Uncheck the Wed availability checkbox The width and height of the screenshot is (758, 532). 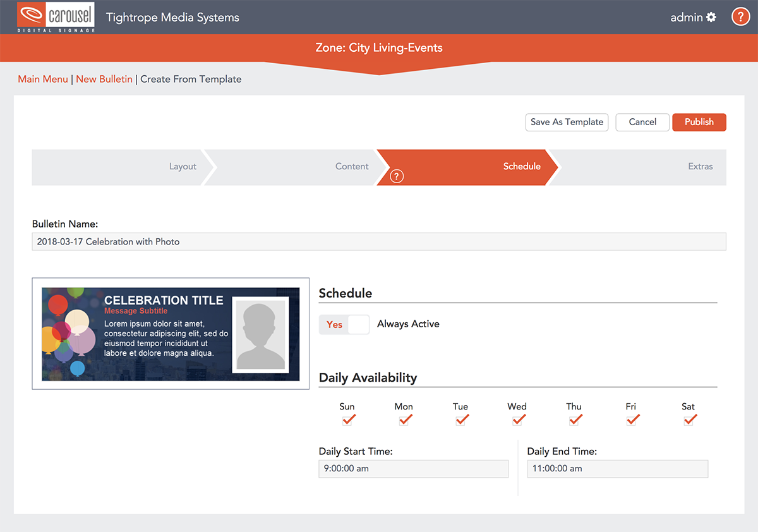[x=517, y=420]
